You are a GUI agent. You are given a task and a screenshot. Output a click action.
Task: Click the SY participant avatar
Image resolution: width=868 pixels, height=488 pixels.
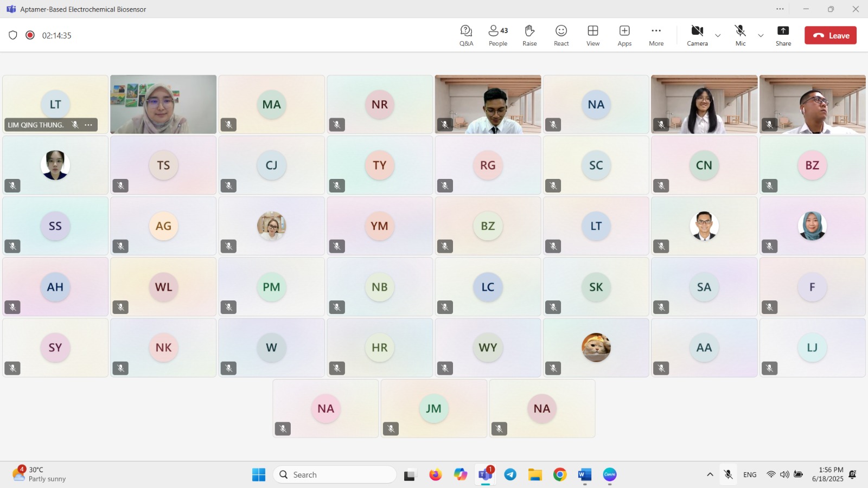tap(55, 348)
